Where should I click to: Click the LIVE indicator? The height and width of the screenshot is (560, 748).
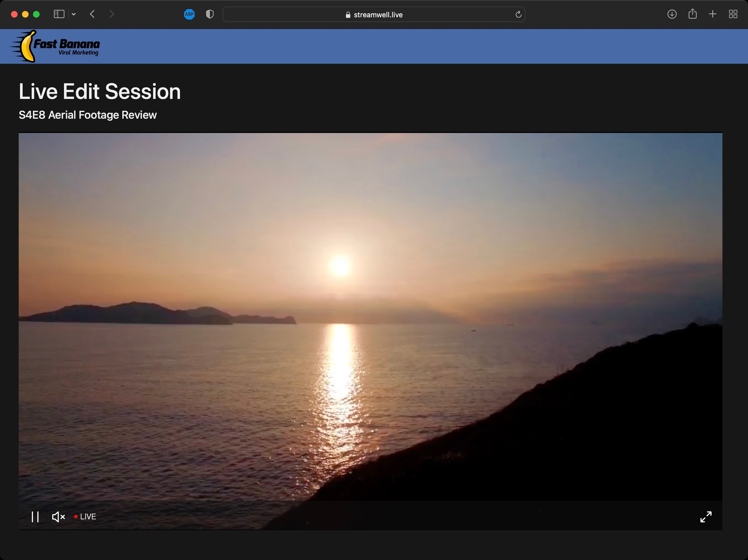[85, 517]
